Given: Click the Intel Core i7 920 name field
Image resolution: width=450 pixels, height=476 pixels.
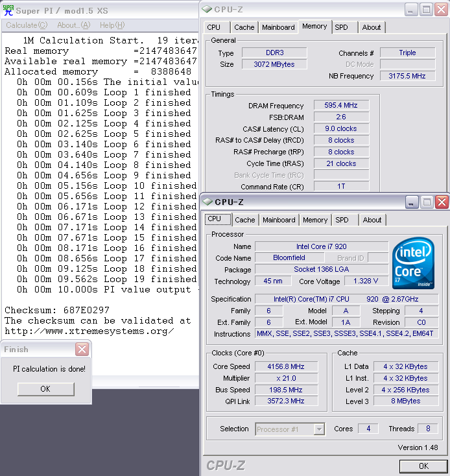Looking at the screenshot, I should (322, 246).
